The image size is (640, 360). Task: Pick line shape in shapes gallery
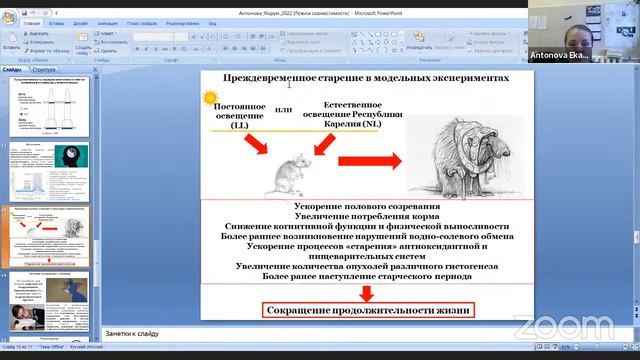point(362,34)
